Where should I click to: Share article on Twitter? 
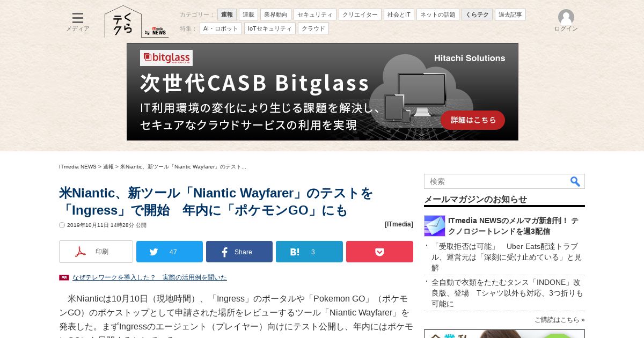tap(170, 252)
